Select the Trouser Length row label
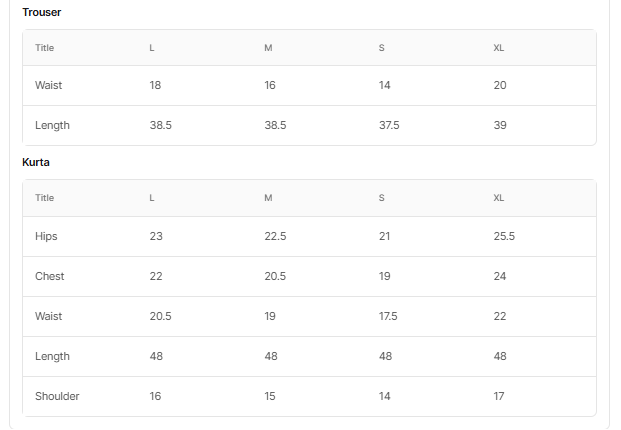The width and height of the screenshot is (621, 430). click(52, 125)
